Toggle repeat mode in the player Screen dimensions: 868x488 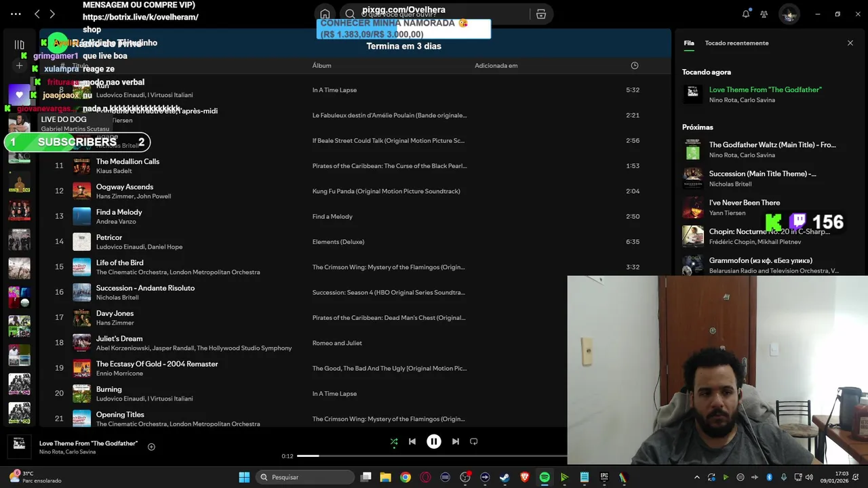point(474,441)
